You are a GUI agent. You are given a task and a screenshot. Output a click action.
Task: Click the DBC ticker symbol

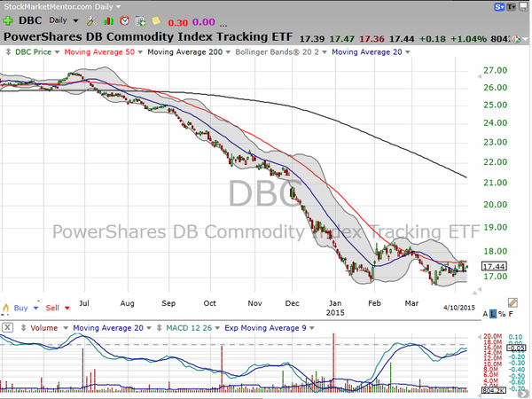coord(30,20)
